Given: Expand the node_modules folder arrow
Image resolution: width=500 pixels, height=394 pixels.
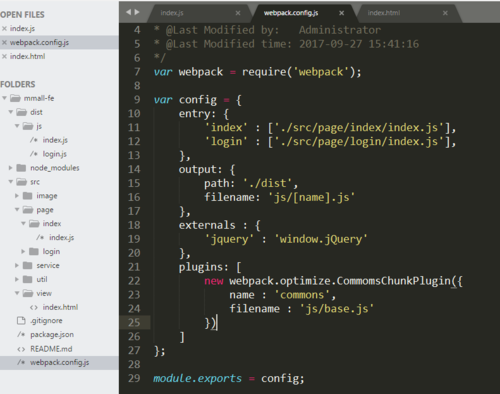Looking at the screenshot, I should coord(11,168).
